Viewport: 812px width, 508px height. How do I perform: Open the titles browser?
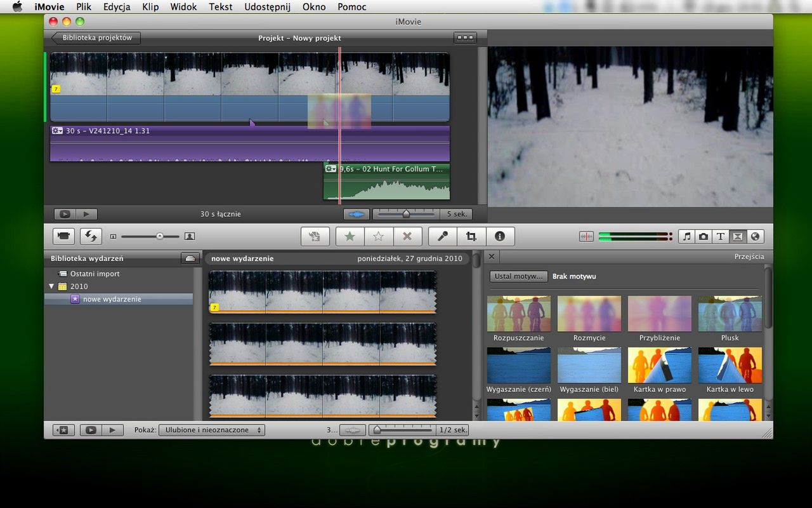tap(721, 236)
